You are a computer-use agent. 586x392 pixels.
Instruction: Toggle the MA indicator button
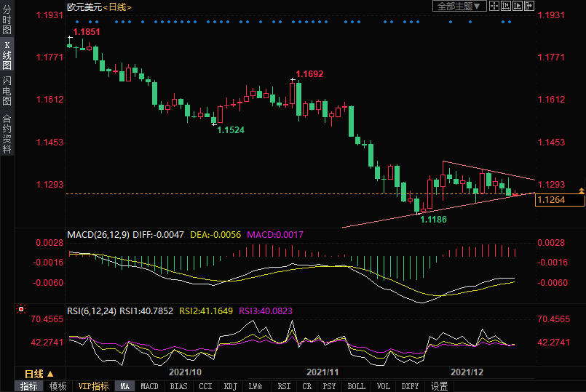(124, 386)
